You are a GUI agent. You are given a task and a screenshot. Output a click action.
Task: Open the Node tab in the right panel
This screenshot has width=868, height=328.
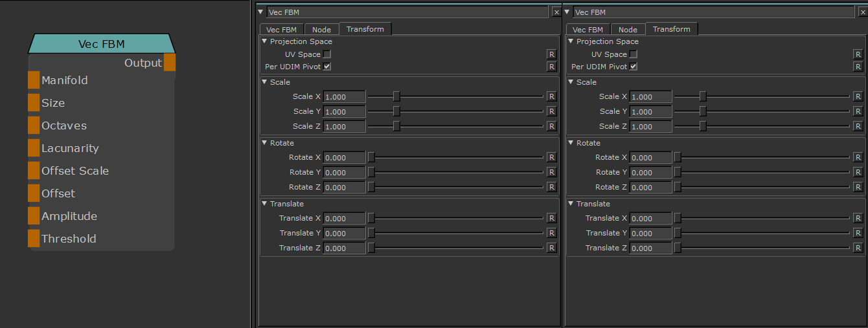(627, 29)
